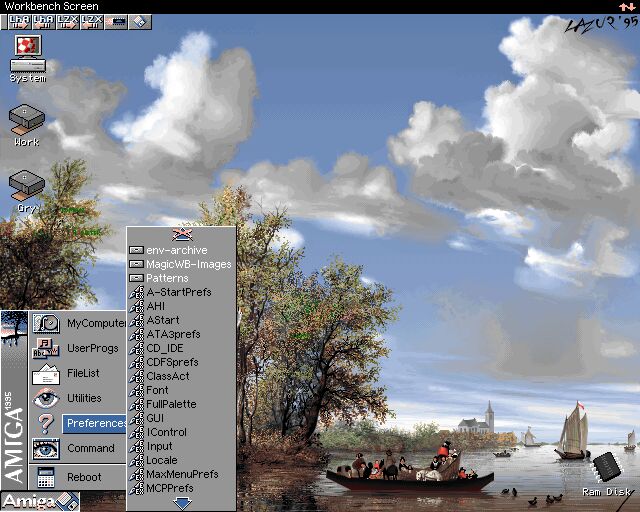The image size is (640, 512).
Task: Launch IControl preferences
Action: [x=181, y=432]
